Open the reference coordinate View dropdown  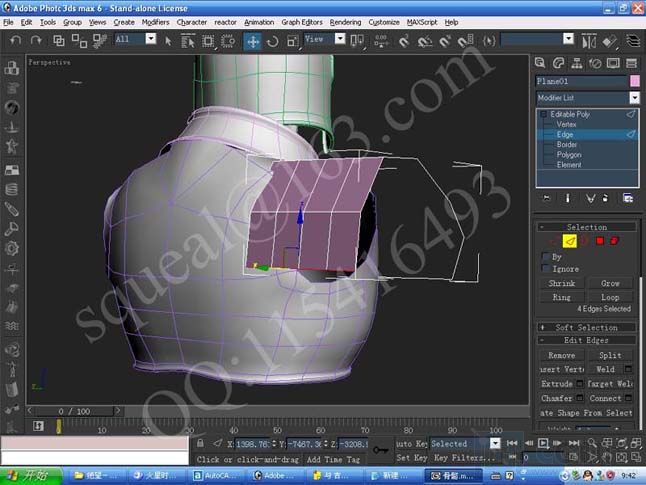click(340, 39)
